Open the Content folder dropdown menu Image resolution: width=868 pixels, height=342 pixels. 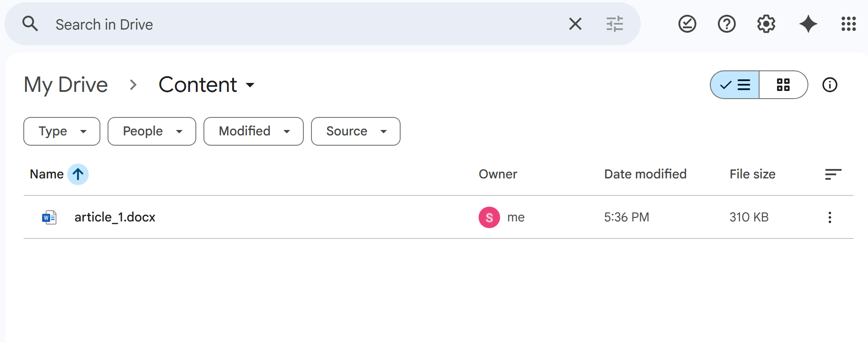point(207,85)
